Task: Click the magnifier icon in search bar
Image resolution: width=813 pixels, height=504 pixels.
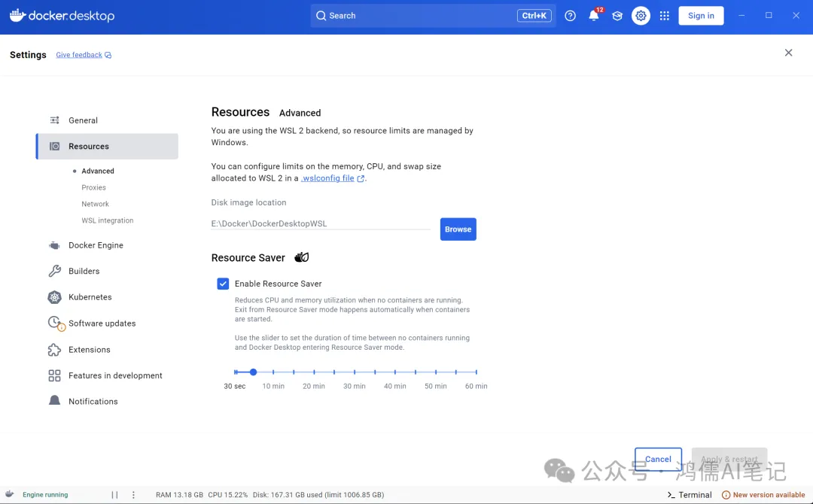Action: (321, 16)
